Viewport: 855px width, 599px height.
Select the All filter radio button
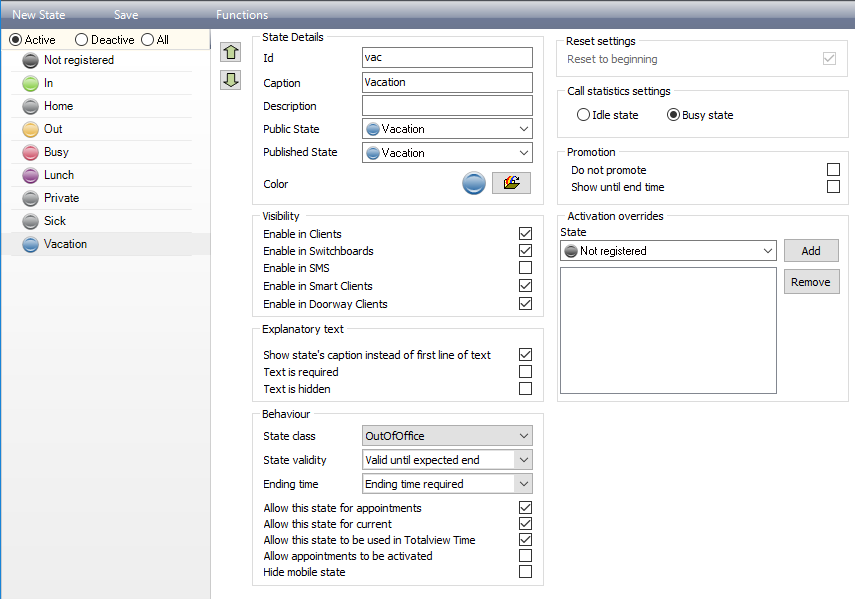coord(147,40)
